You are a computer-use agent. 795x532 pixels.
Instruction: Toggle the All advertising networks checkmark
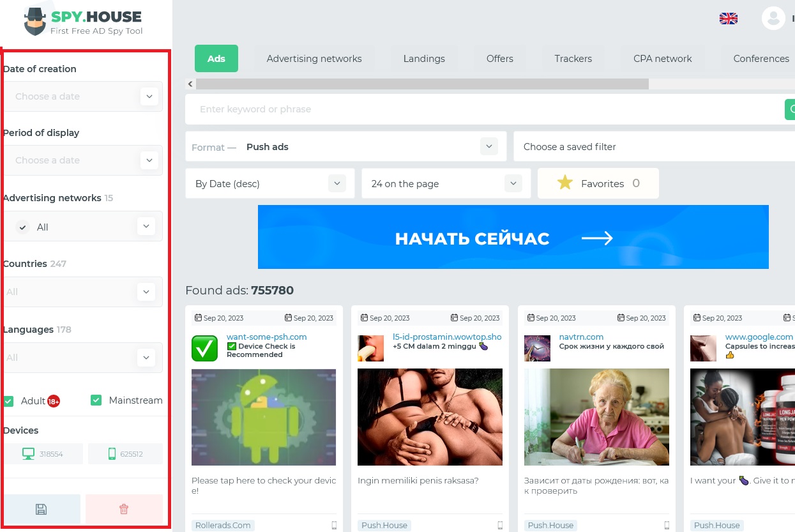pos(23,227)
